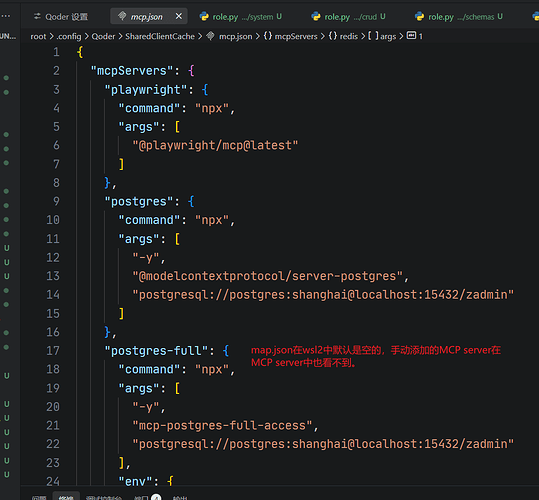Click the "mcpServers" key on line 2

132,71
